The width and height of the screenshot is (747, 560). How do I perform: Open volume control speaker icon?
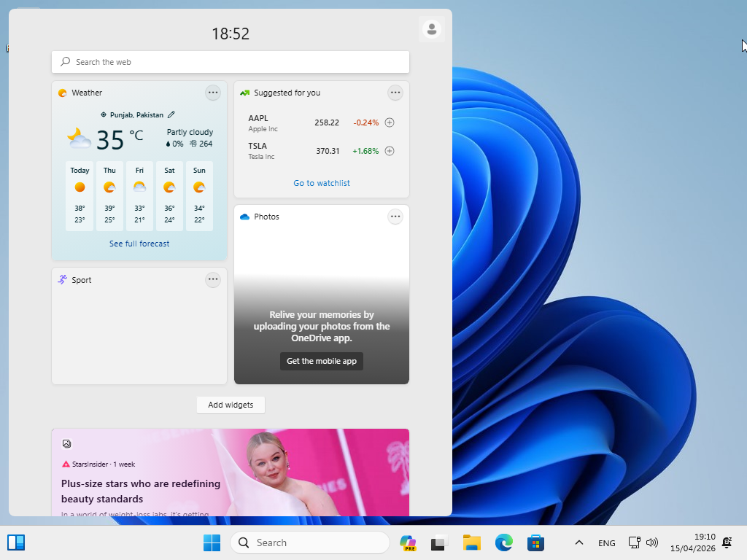(651, 542)
